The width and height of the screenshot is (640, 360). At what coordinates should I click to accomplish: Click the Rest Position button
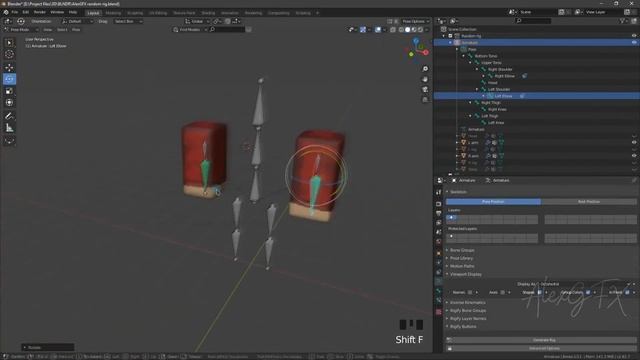pos(589,202)
